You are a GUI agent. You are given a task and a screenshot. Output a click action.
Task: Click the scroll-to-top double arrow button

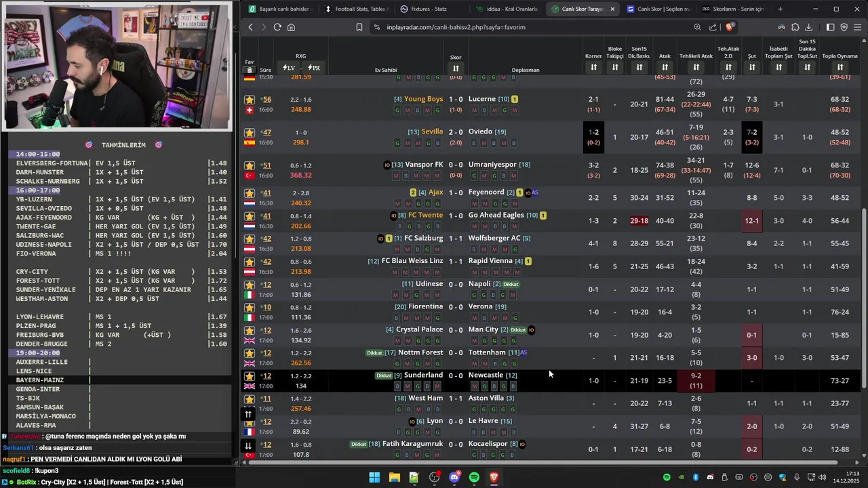tap(248, 414)
